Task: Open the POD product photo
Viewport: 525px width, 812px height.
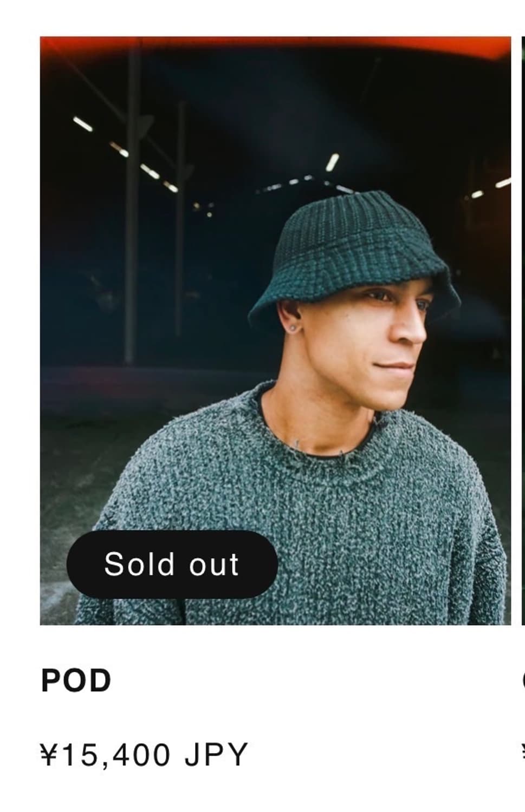Action: pyautogui.click(x=275, y=330)
